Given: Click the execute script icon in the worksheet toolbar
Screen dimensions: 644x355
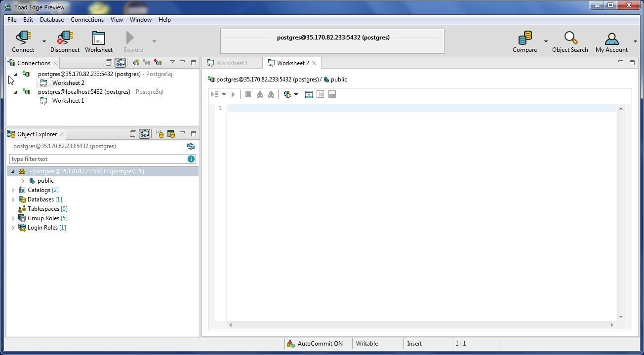Looking at the screenshot, I should [x=215, y=94].
